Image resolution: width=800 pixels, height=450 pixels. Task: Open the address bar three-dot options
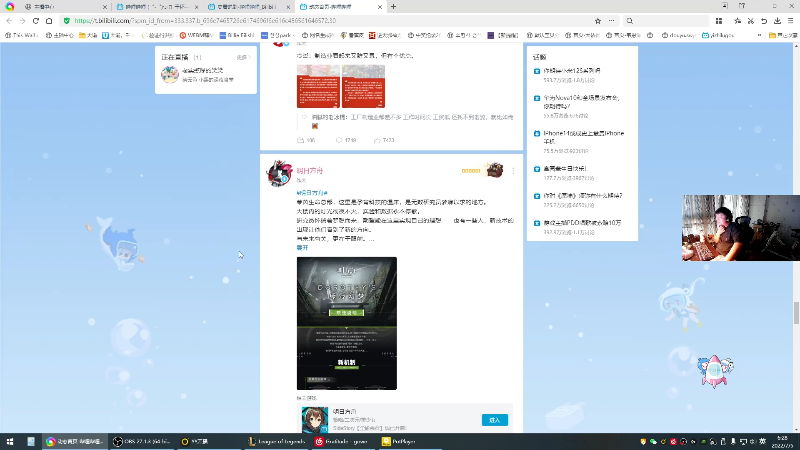pyautogui.click(x=611, y=21)
